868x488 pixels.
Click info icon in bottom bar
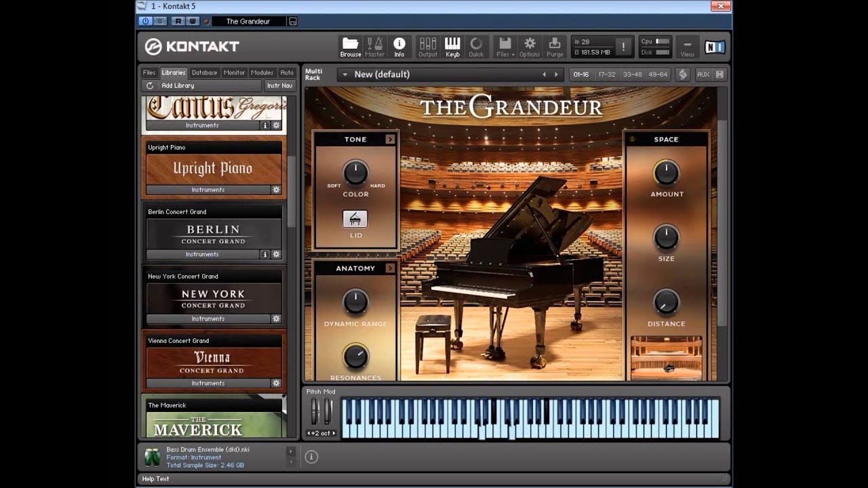311,457
